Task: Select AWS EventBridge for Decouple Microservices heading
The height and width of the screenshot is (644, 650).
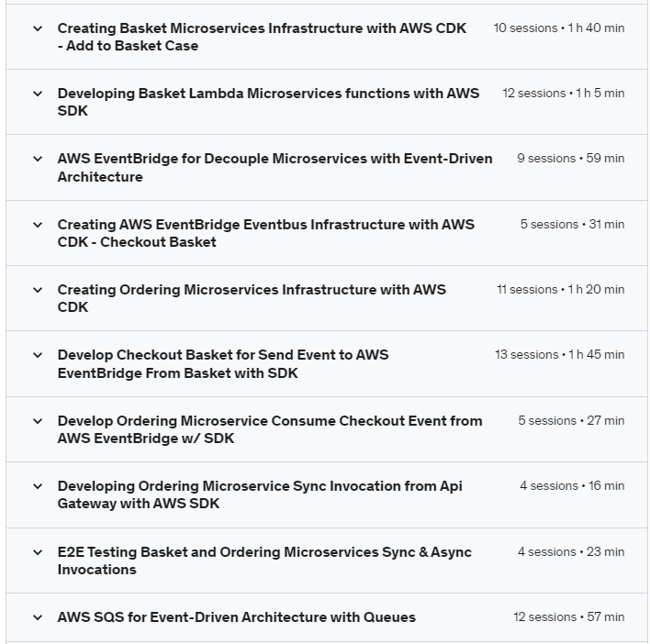Action: (275, 168)
